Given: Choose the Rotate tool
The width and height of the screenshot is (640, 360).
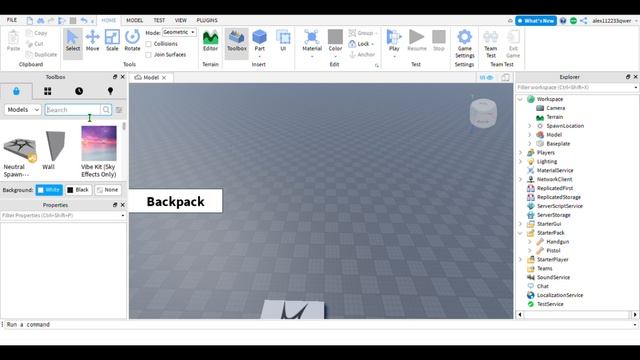Looking at the screenshot, I should click(132, 40).
